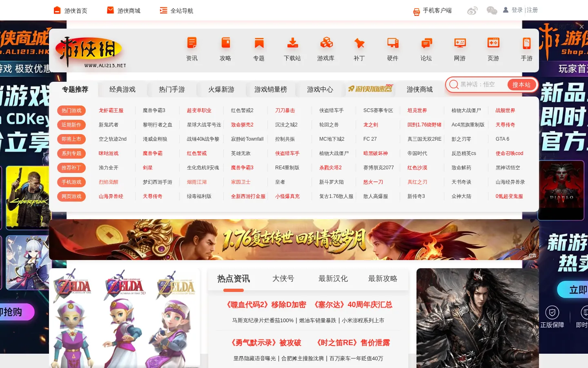Select the 专题推荐 tab
Viewport: 588px width, 368px height.
pos(75,90)
